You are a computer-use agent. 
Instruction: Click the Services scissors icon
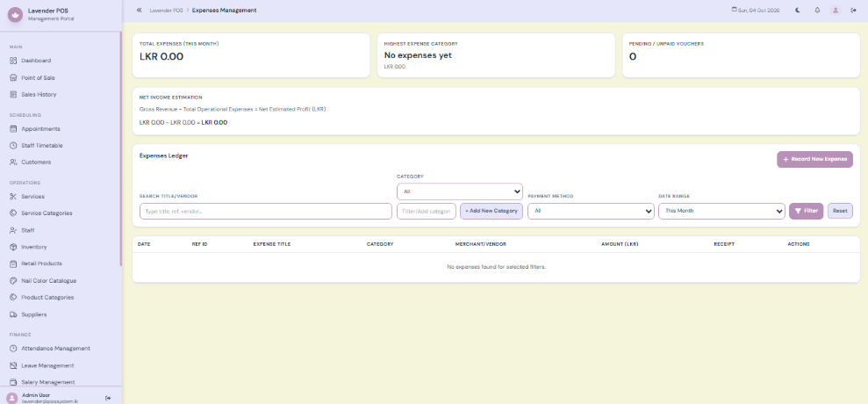coord(13,196)
